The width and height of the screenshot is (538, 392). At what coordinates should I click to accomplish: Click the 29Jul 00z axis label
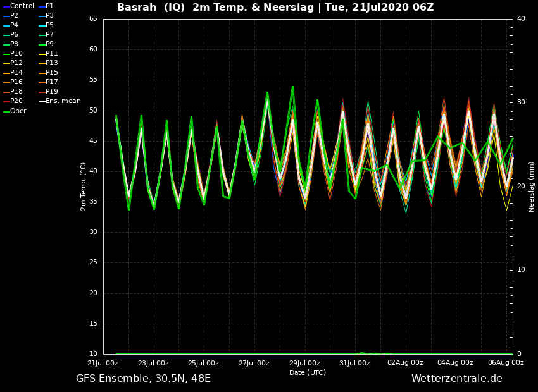[x=304, y=363]
